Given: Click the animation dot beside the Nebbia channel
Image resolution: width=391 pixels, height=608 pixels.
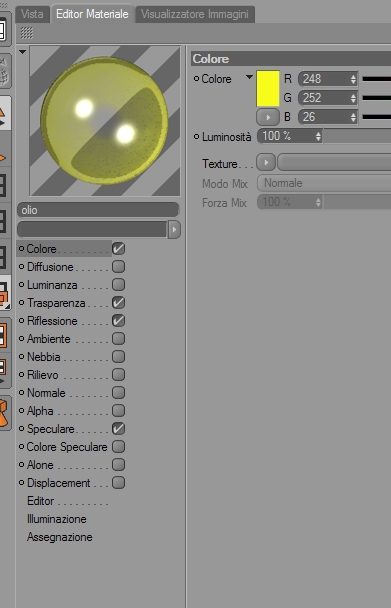Looking at the screenshot, I should 22,357.
